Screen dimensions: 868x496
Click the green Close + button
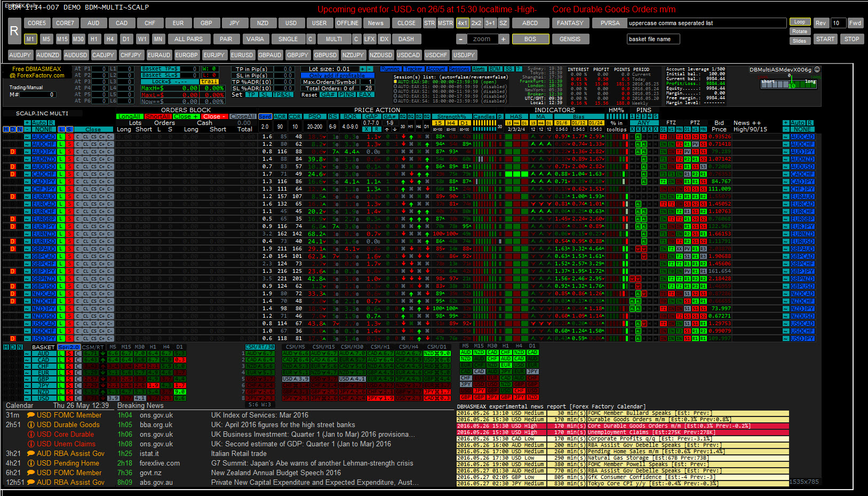[186, 116]
